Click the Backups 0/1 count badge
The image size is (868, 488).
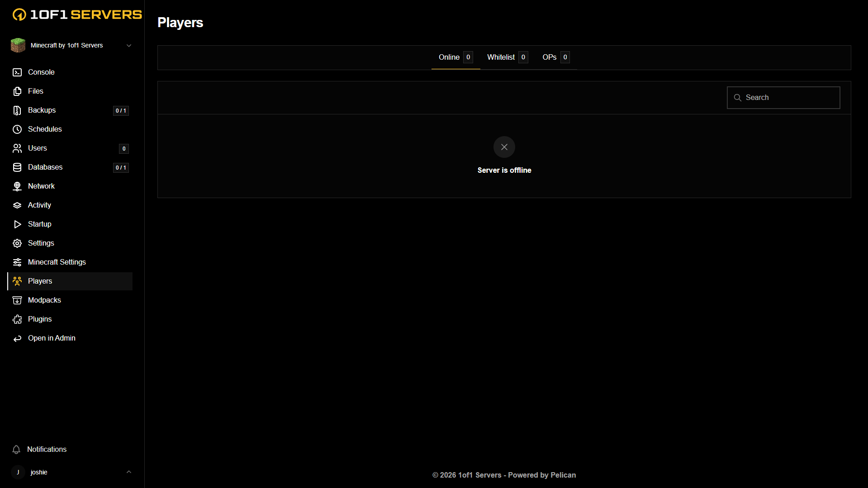(x=121, y=111)
